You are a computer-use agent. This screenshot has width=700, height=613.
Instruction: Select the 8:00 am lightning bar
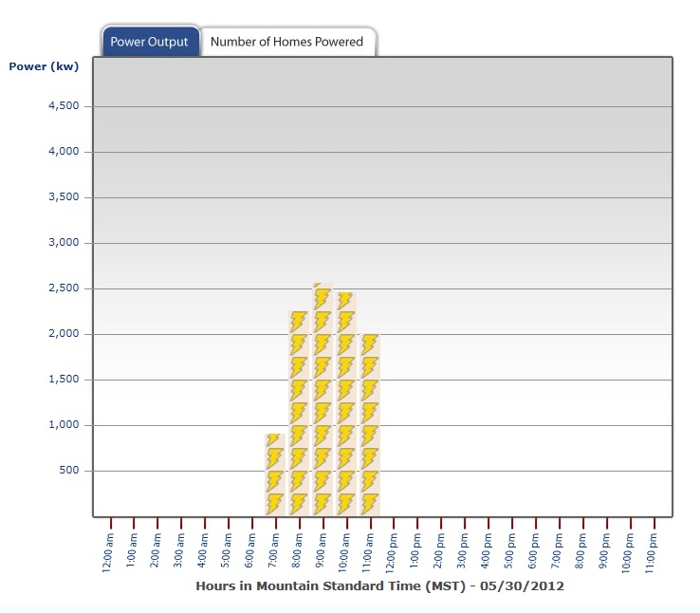click(x=299, y=414)
